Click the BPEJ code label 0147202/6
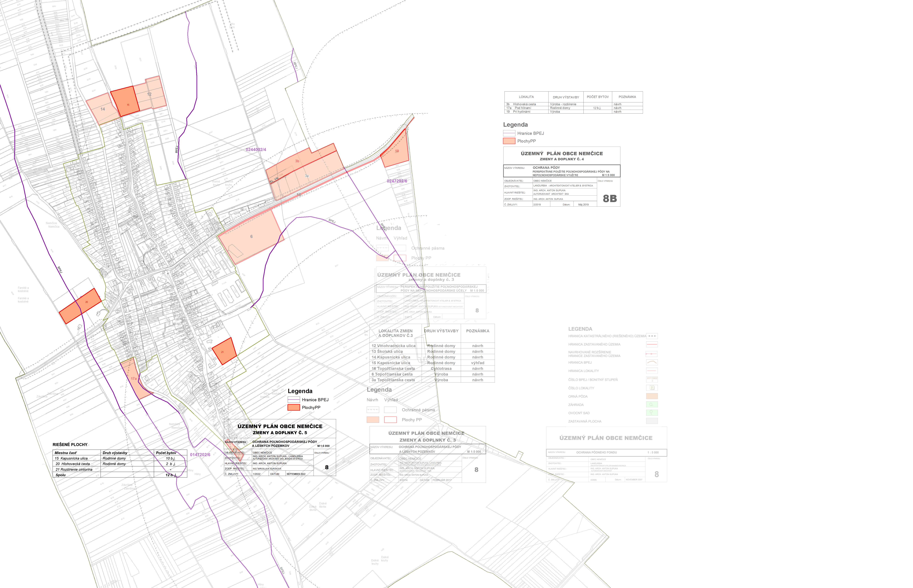 point(200,455)
